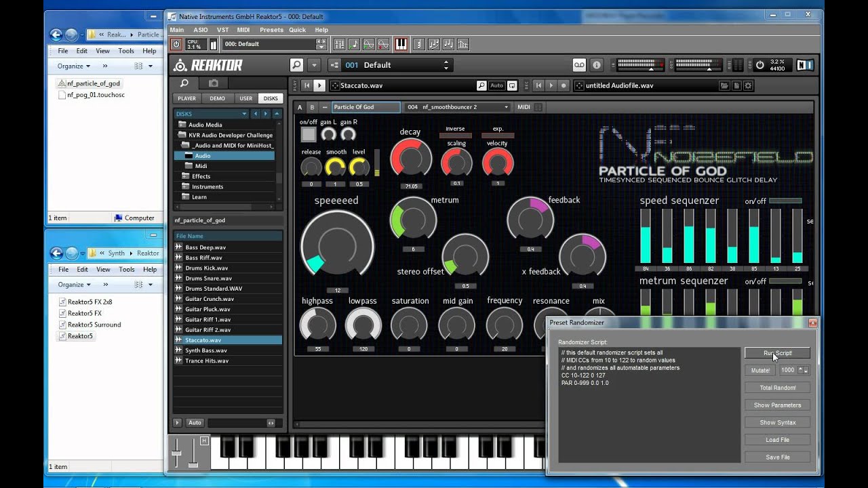The height and width of the screenshot is (488, 868).
Task: Play the Staccato.wav file in player
Action: [319, 85]
